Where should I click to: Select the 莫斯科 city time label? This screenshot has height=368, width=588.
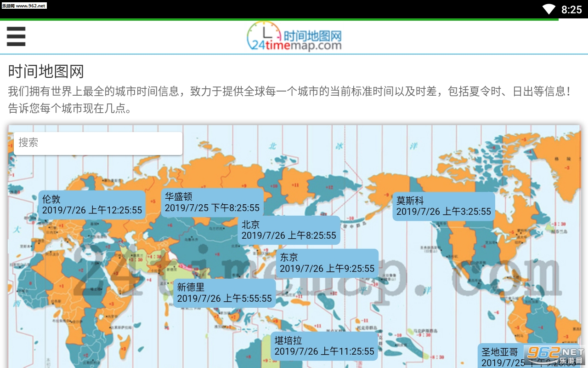click(444, 206)
